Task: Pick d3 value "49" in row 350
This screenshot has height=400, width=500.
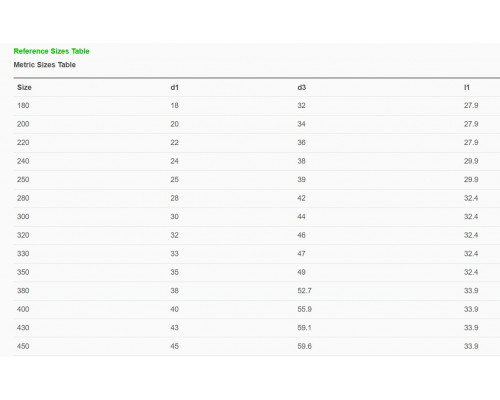Action: click(x=301, y=272)
